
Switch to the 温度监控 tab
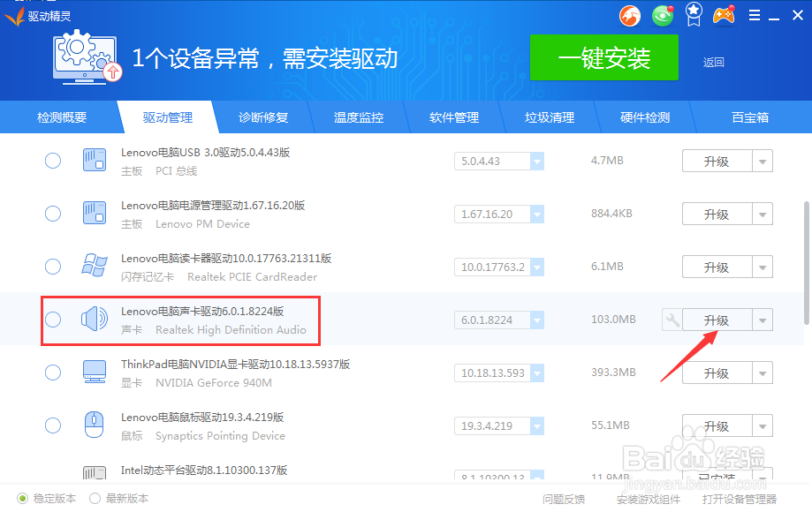point(359,117)
